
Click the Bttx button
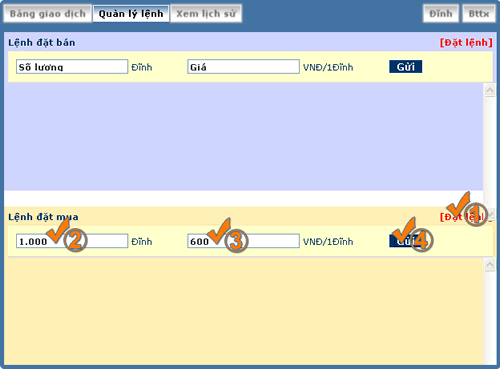pos(479,14)
